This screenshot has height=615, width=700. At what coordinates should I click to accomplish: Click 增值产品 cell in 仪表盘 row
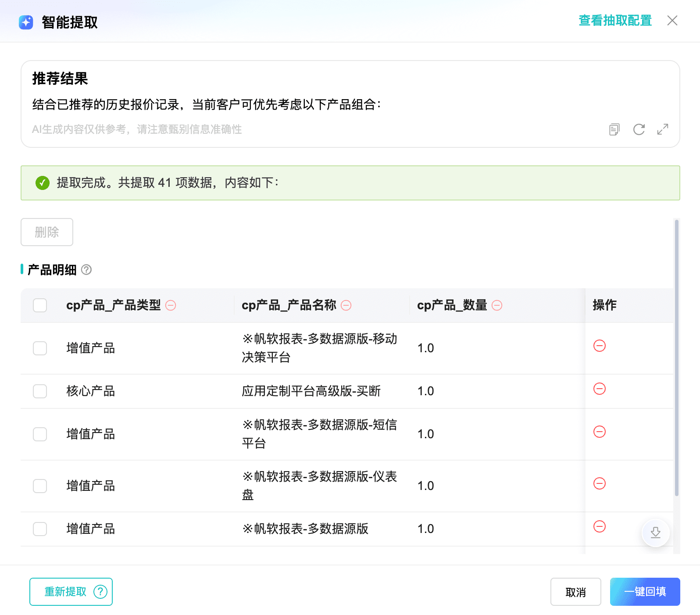coord(91,486)
